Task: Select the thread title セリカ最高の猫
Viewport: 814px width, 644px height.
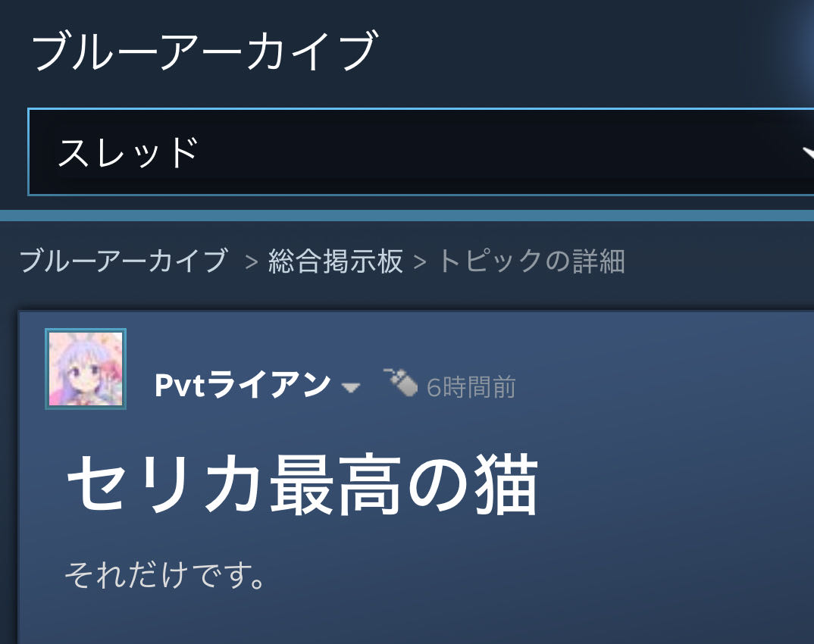Action: coord(302,485)
